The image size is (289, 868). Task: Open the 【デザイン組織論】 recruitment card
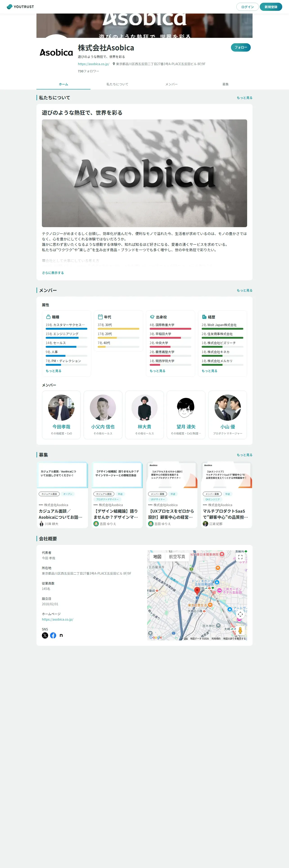(117, 495)
